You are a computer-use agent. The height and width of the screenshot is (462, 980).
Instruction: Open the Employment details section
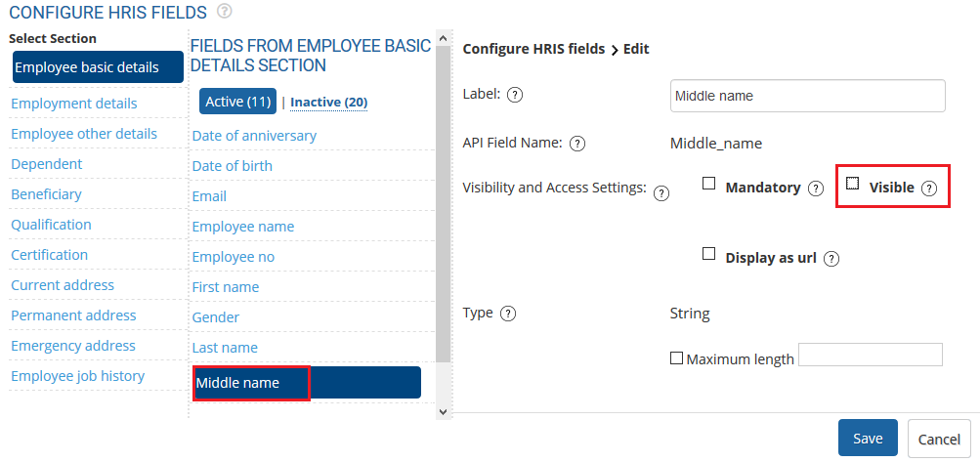click(x=74, y=104)
